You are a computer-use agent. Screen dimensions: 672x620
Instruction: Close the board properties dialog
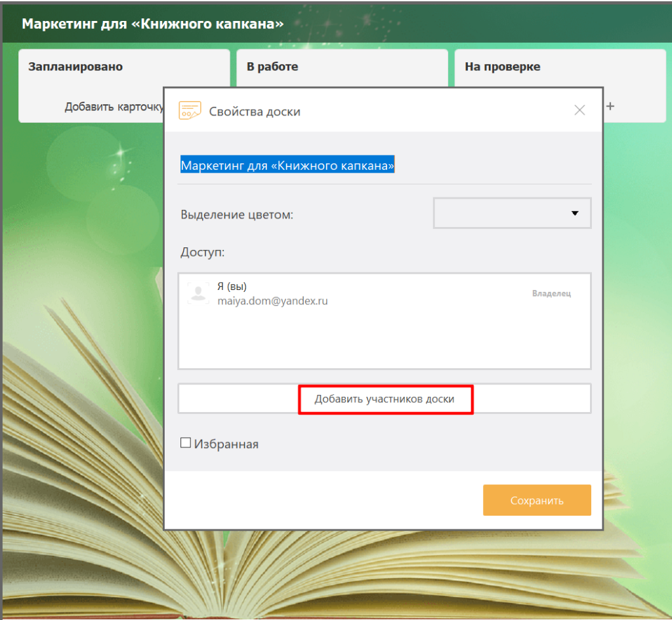tap(579, 110)
